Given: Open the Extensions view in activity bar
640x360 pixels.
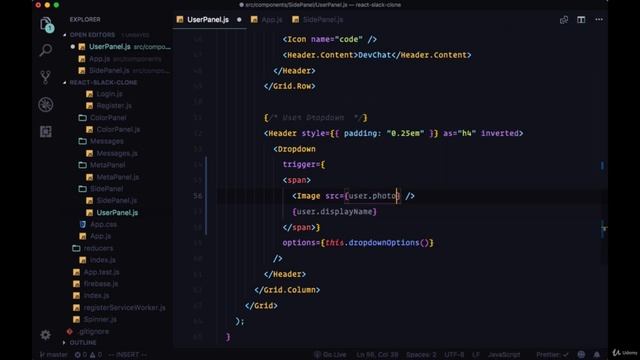Looking at the screenshot, I should 46,131.
